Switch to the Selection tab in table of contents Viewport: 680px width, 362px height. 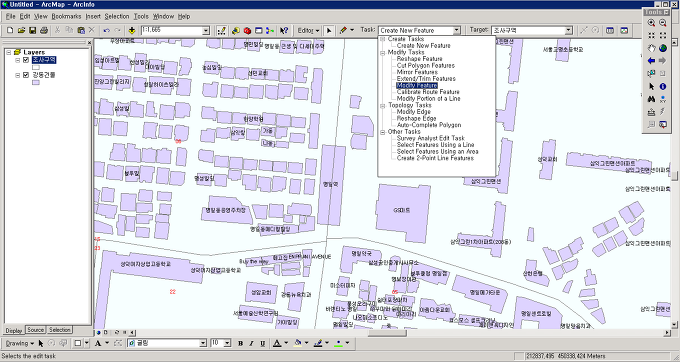click(59, 330)
